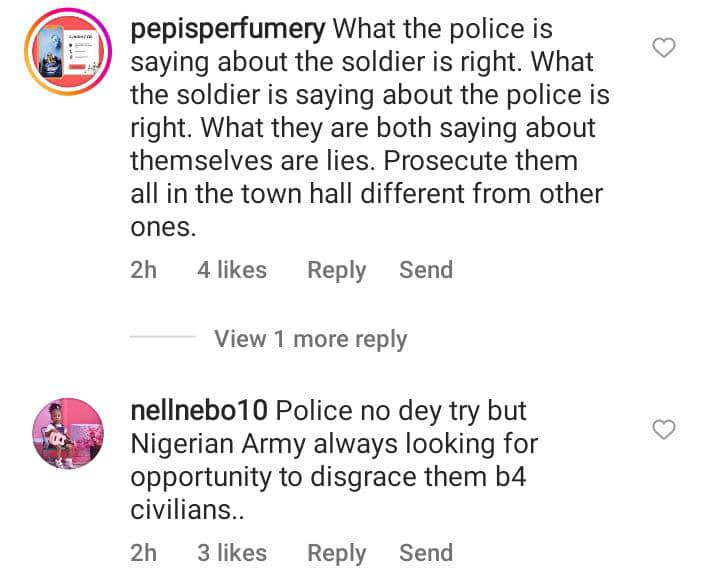Like pepisperfumery's comment with the heart
720x576 pixels.
[664, 47]
